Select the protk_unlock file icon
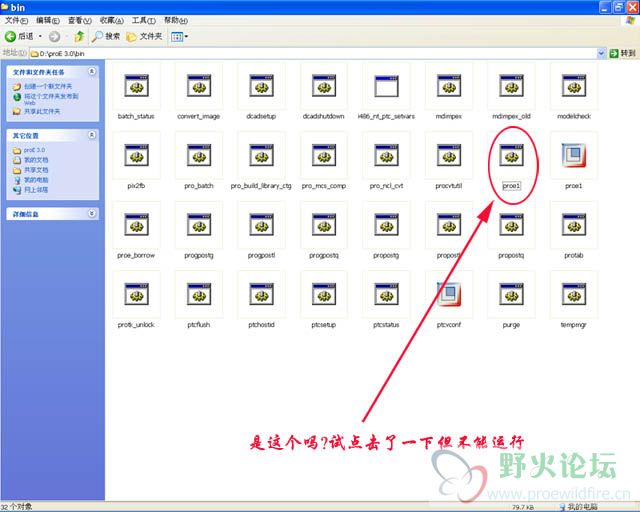640x512 pixels. pyautogui.click(x=136, y=294)
